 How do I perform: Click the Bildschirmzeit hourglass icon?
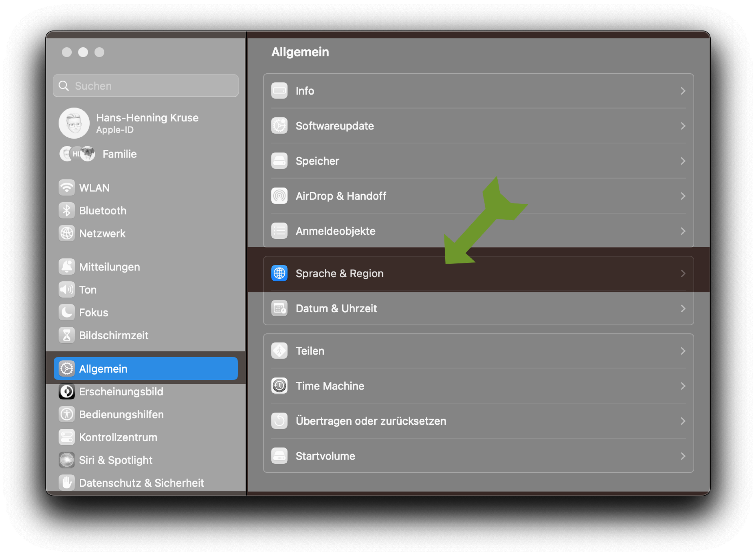coord(67,335)
